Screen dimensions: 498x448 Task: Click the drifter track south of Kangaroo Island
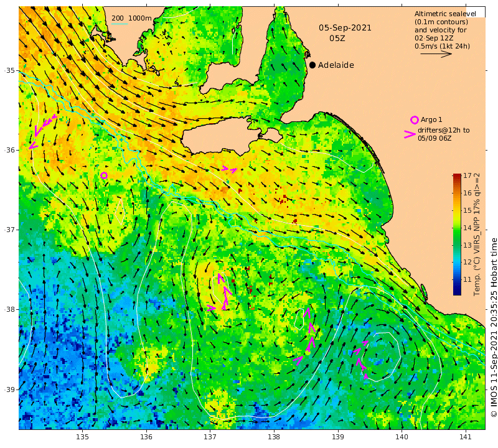[229, 169]
